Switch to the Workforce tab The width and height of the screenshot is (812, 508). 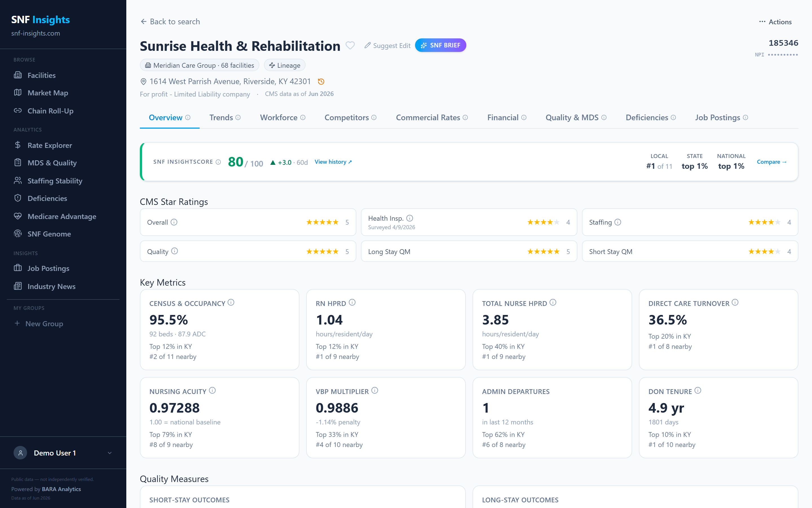(283, 118)
